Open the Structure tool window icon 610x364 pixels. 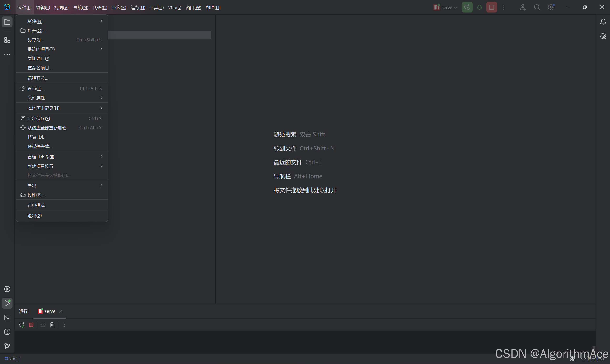pos(7,40)
